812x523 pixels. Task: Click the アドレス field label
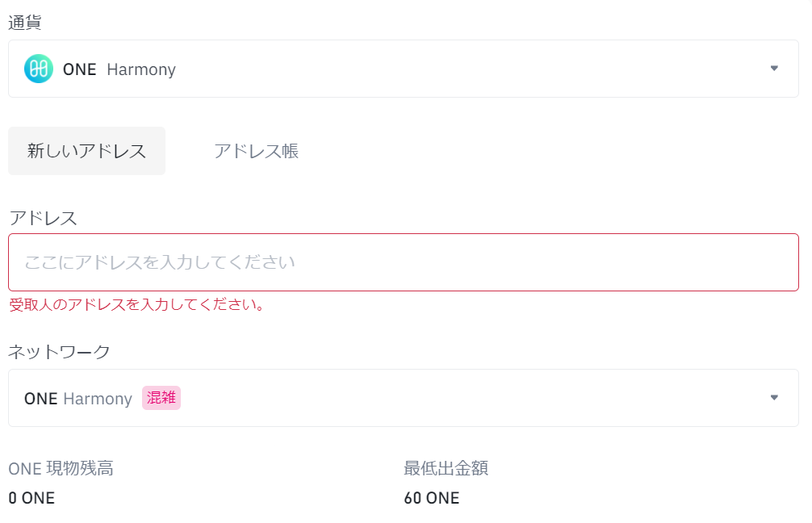coord(43,218)
